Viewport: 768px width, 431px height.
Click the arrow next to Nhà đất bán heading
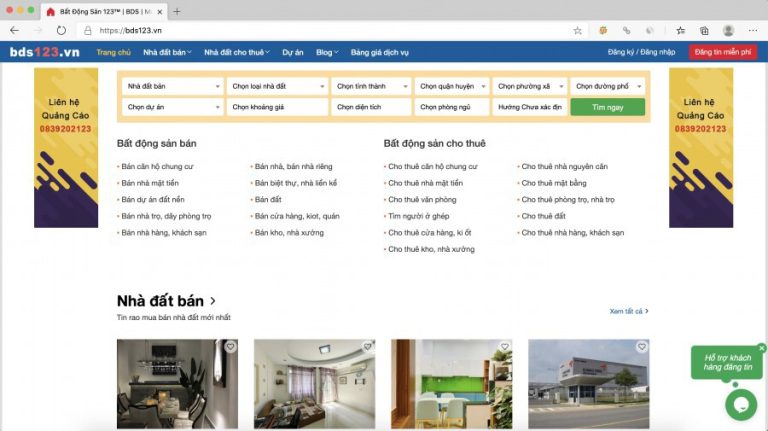pyautogui.click(x=213, y=301)
